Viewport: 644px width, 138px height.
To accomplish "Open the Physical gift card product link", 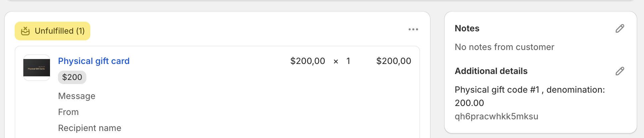I will [x=94, y=61].
